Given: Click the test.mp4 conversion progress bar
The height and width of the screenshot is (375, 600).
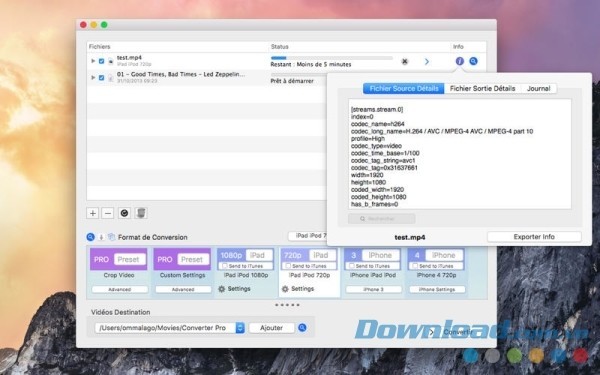Looking at the screenshot, I should 332,58.
